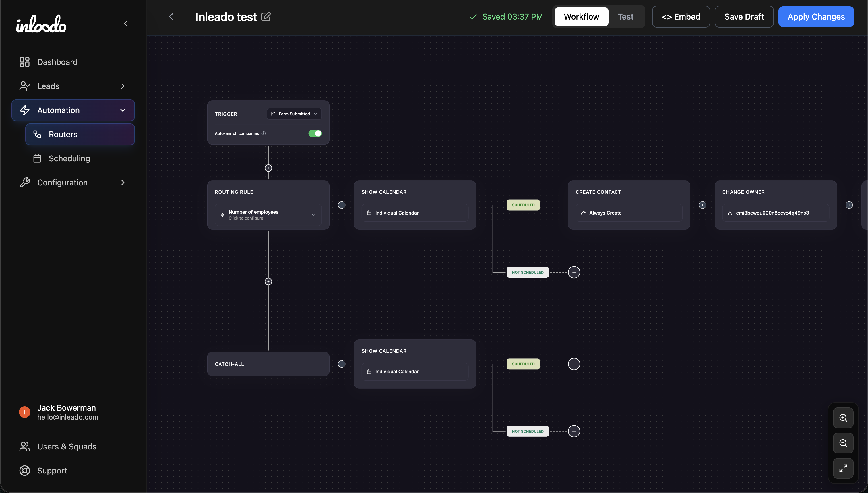Click the Dashboard icon in sidebar
This screenshot has height=493, width=868.
[x=24, y=62]
